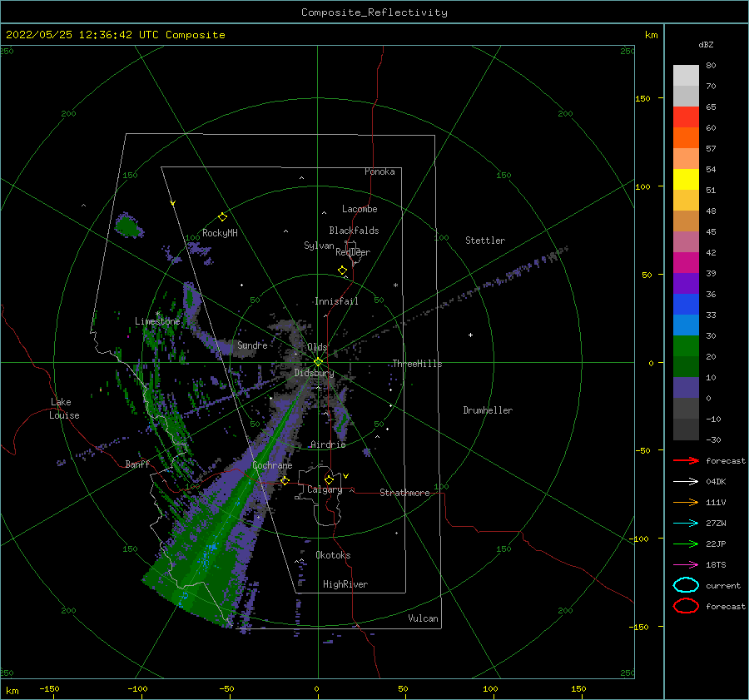
Task: Click the Okotoks label
Action: [333, 555]
